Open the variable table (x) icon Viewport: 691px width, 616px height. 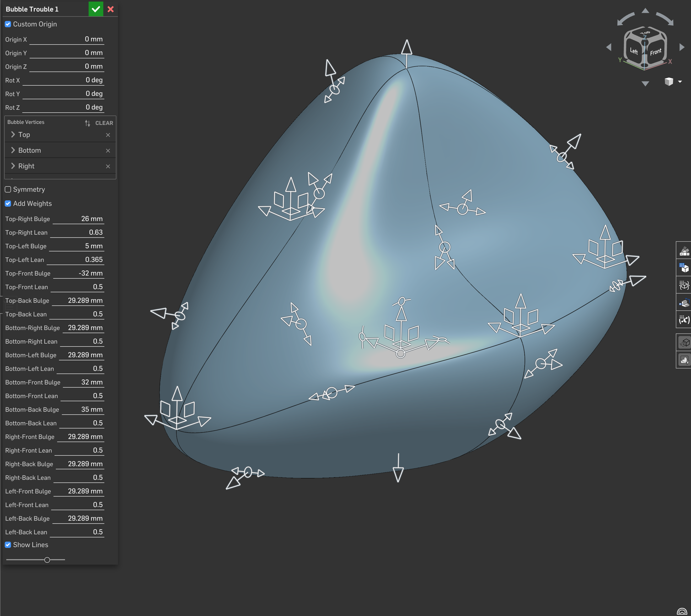(x=684, y=320)
